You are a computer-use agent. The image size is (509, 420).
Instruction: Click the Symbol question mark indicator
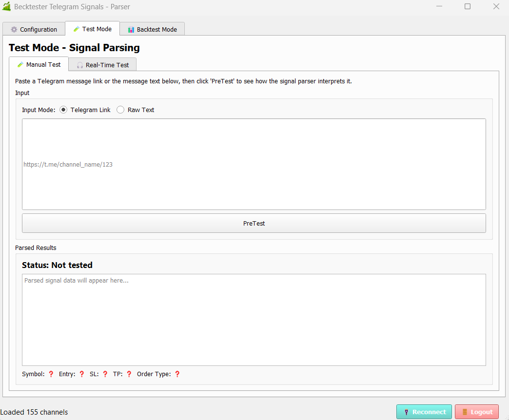(x=51, y=374)
